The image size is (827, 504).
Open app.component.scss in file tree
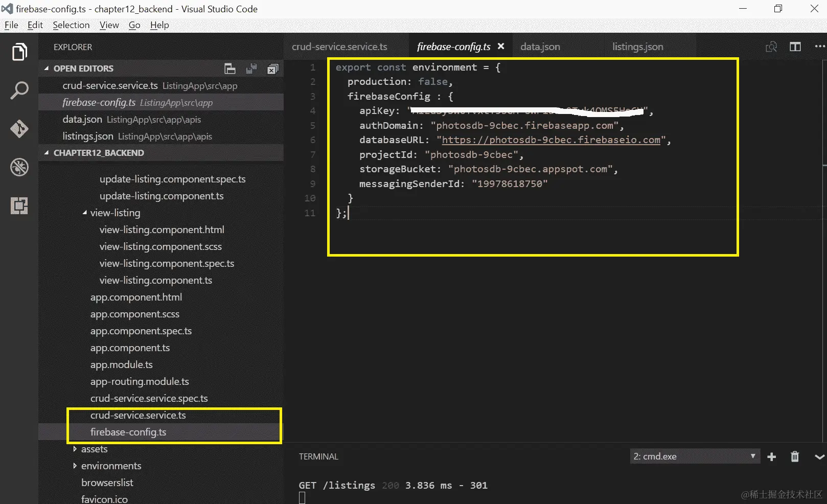click(x=135, y=314)
